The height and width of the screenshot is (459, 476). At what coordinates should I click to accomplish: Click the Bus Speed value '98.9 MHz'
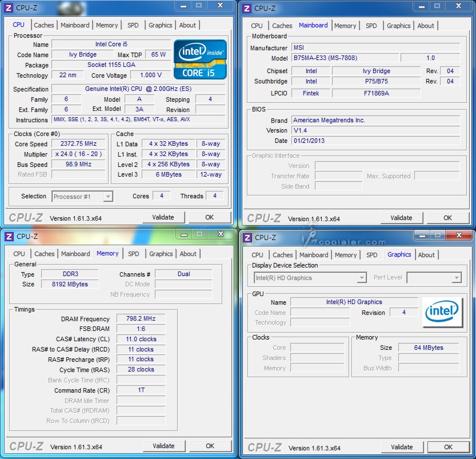pyautogui.click(x=78, y=164)
